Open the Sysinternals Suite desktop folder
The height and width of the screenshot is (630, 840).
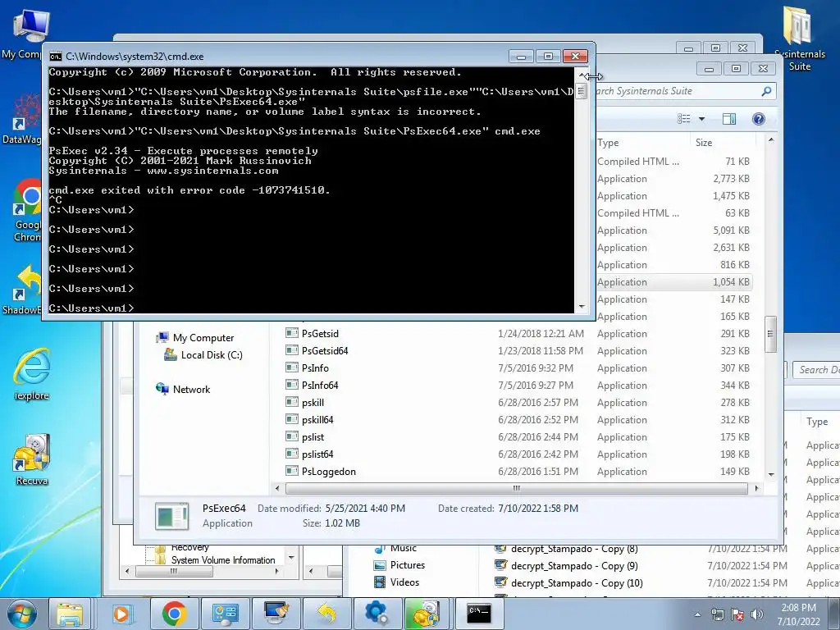point(799,39)
